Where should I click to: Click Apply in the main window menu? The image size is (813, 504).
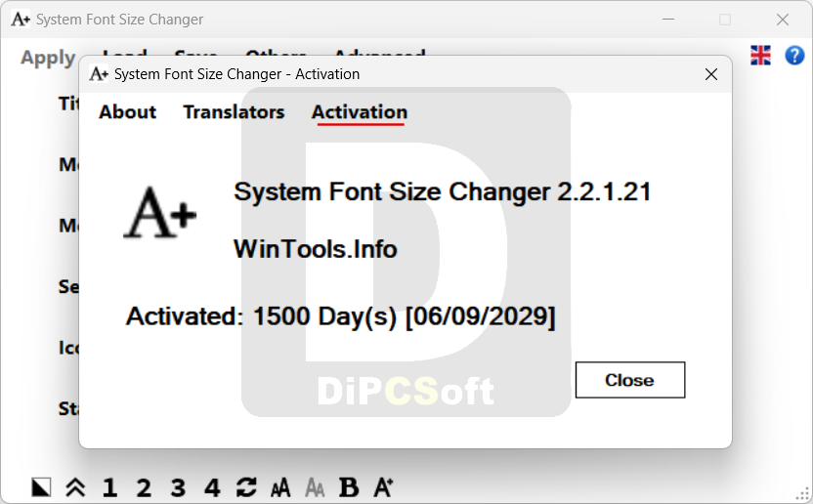[48, 58]
